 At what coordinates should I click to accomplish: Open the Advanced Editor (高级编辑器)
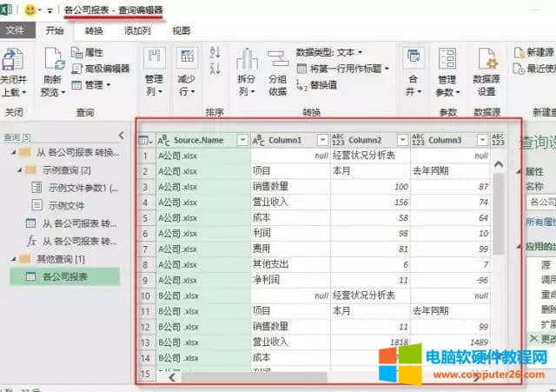(101, 69)
